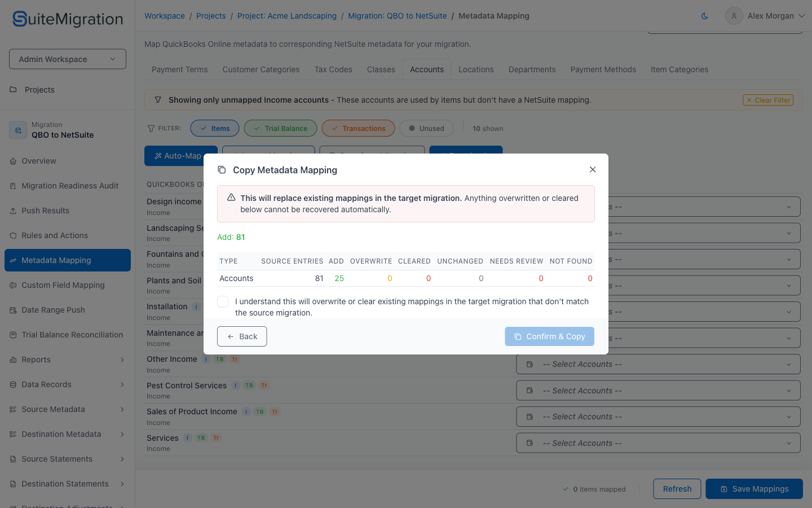Toggle the Items filter chip
Viewport: 812px width, 508px height.
[x=215, y=128]
